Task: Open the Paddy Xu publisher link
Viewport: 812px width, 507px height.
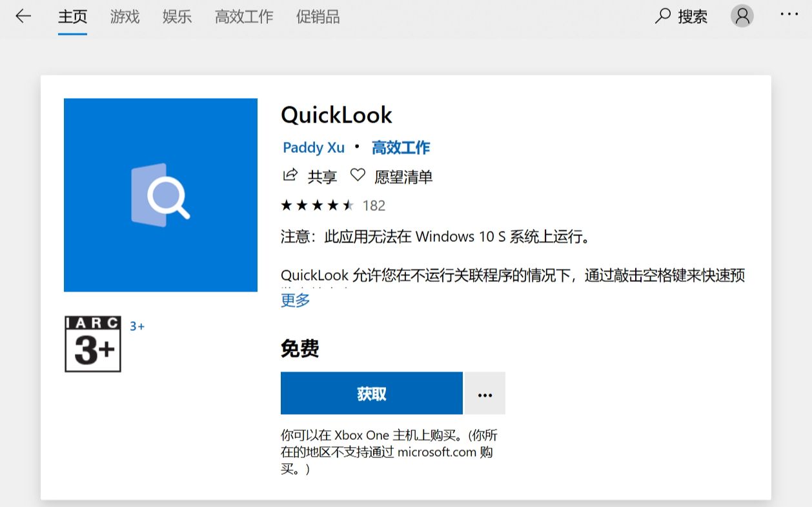Action: [313, 148]
